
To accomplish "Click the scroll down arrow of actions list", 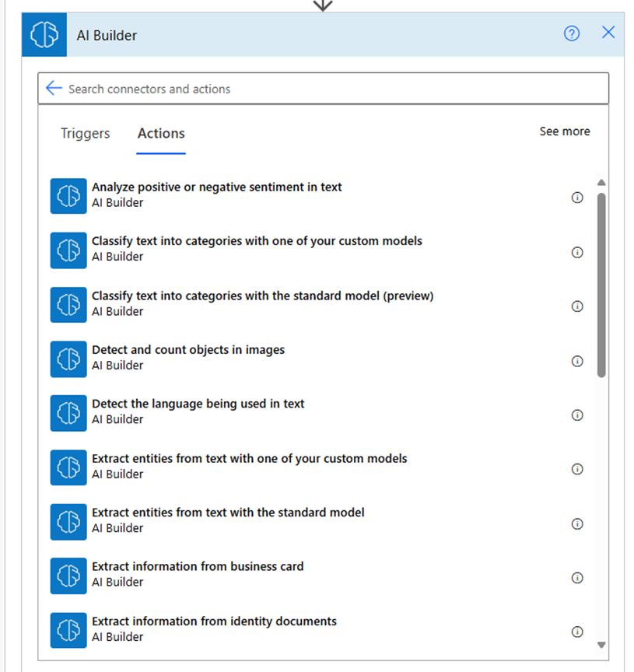I will (x=601, y=645).
